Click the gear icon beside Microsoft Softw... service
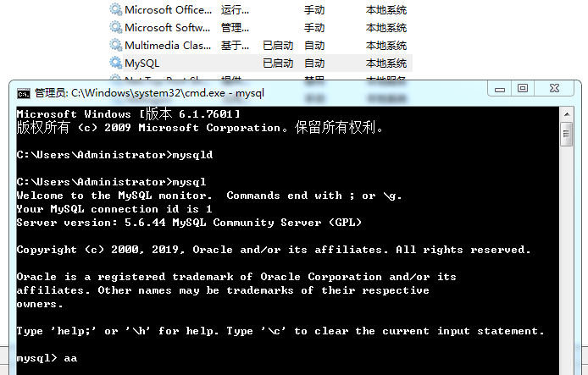Image resolution: width=588 pixels, height=375 pixels. click(115, 27)
